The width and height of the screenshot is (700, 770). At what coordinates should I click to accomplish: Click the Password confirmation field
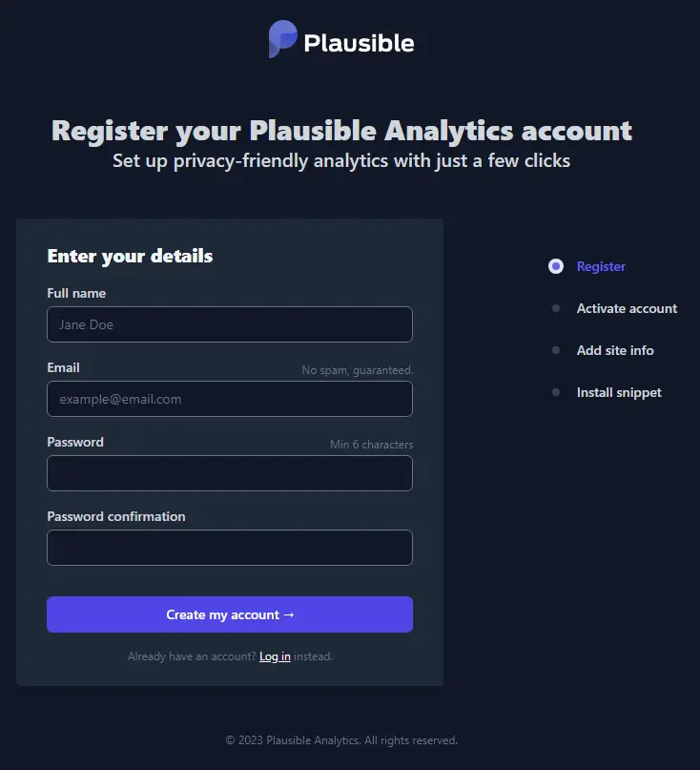click(230, 548)
